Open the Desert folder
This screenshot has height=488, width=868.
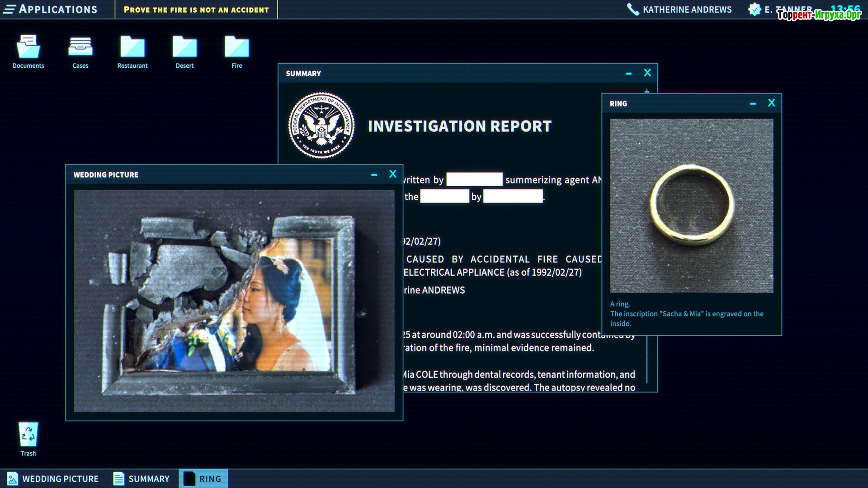click(184, 47)
